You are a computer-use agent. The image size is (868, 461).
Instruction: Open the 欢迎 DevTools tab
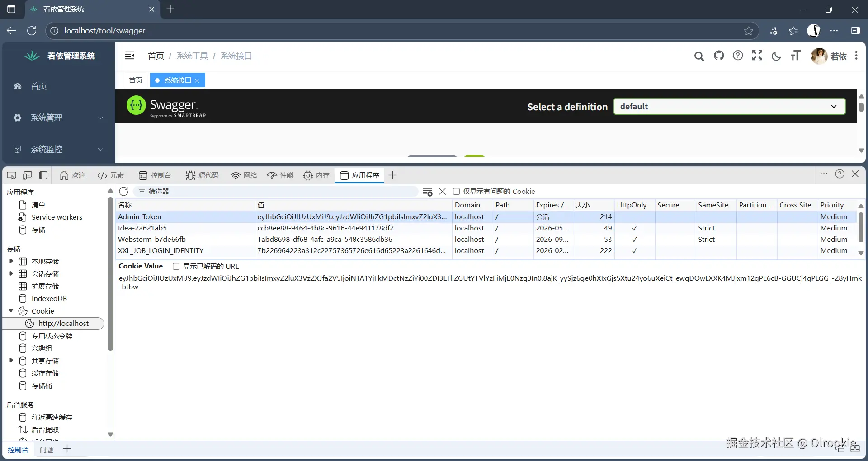tap(72, 175)
